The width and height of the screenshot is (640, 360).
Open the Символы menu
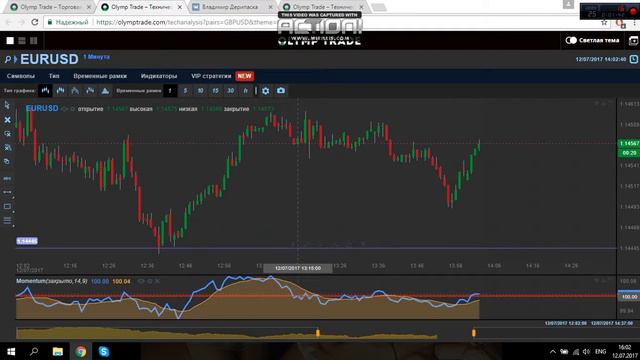[21, 76]
